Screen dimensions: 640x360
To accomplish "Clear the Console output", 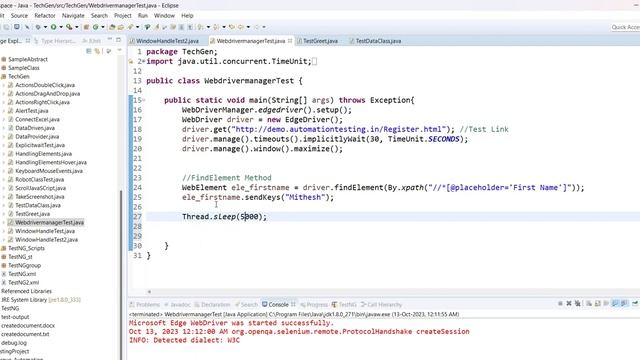I will click(589, 304).
